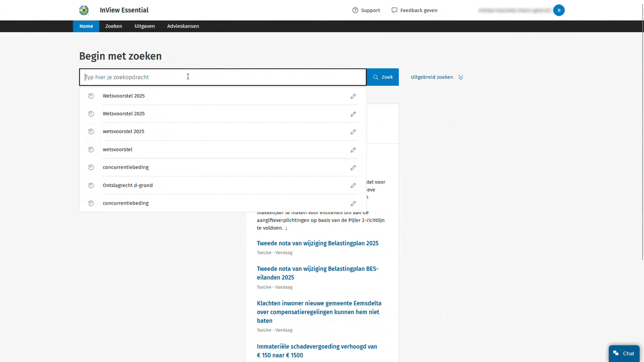
Task: Click into the search input field
Action: (x=222, y=77)
